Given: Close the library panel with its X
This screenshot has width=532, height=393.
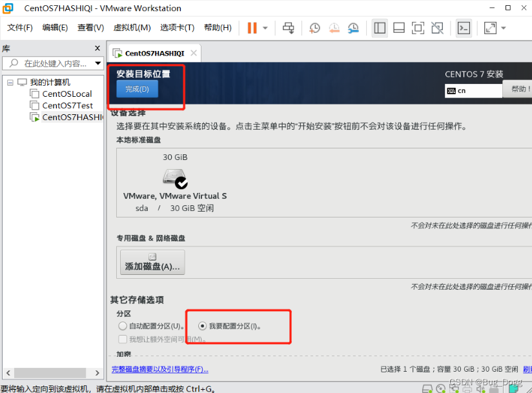Looking at the screenshot, I should tap(97, 48).
